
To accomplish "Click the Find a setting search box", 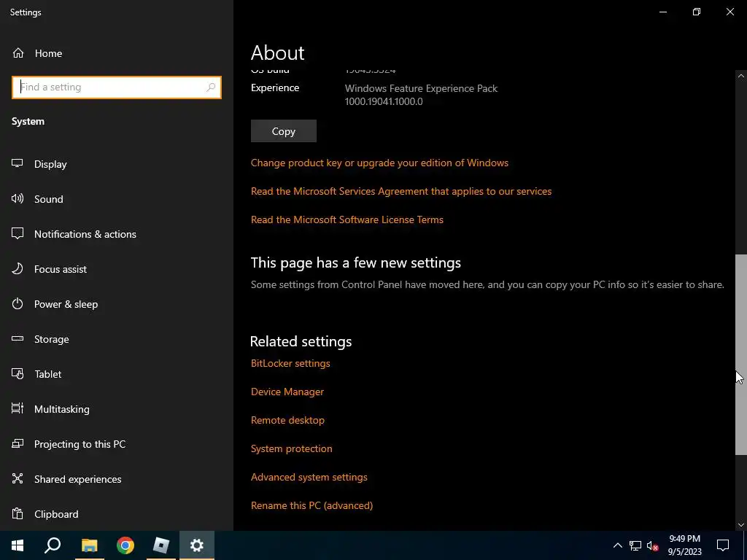I will [116, 87].
